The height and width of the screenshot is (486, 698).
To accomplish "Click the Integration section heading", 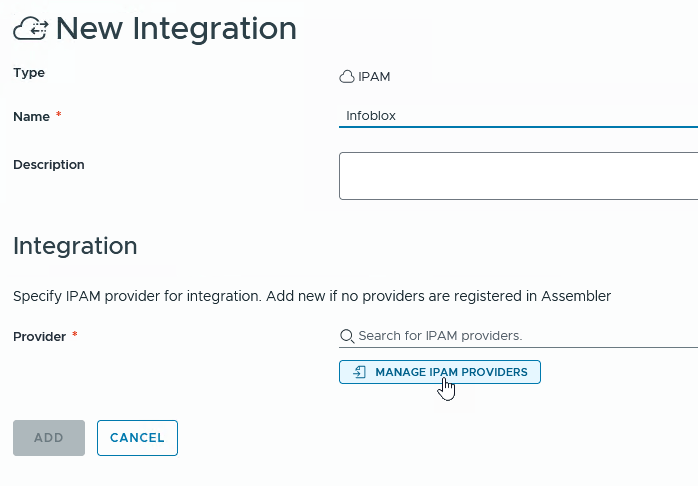I will 75,245.
